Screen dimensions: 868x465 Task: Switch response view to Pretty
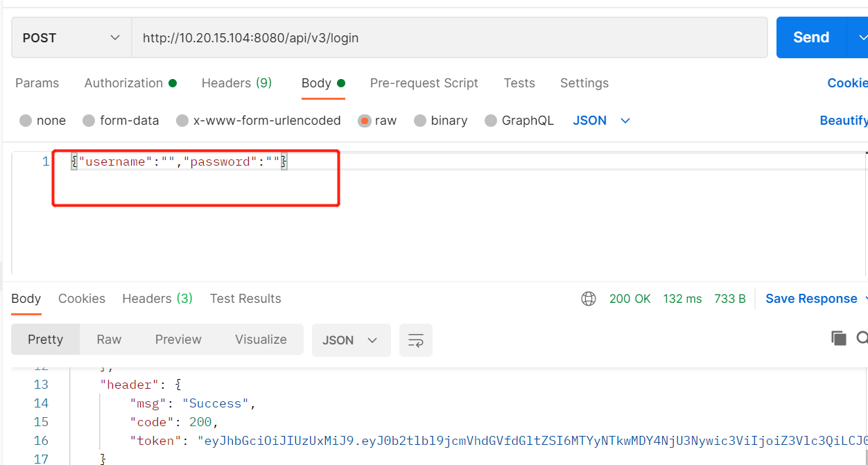[45, 340]
